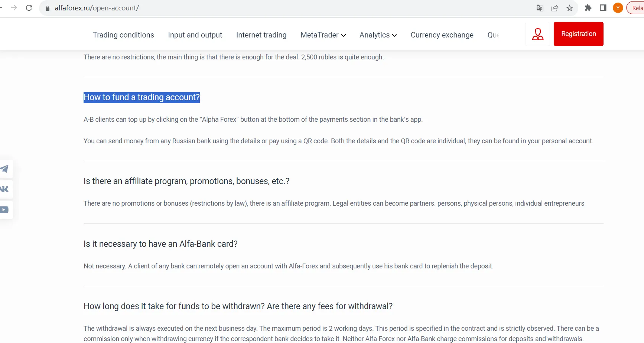Click the browser translate page icon
The height and width of the screenshot is (343, 644).
(x=540, y=8)
